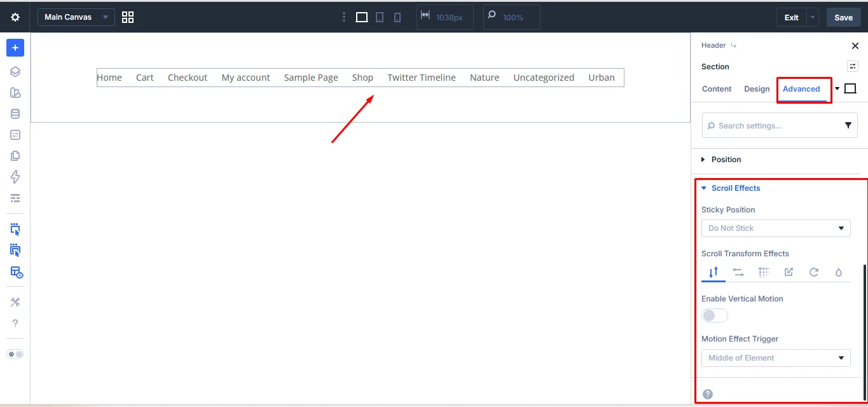Open the wireframe rows icon in sidebar
Viewport: 868px width, 407px height.
click(x=15, y=198)
